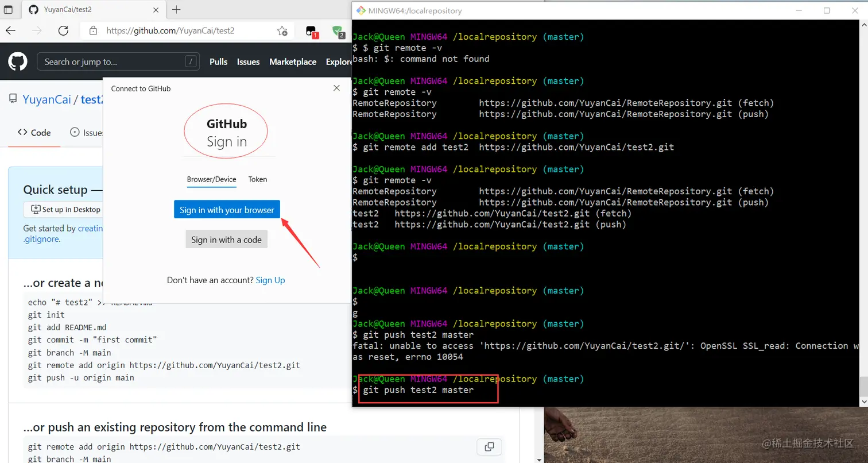Viewport: 868px width, 463px height.
Task: Open Explore in GitHub header
Action: (339, 61)
